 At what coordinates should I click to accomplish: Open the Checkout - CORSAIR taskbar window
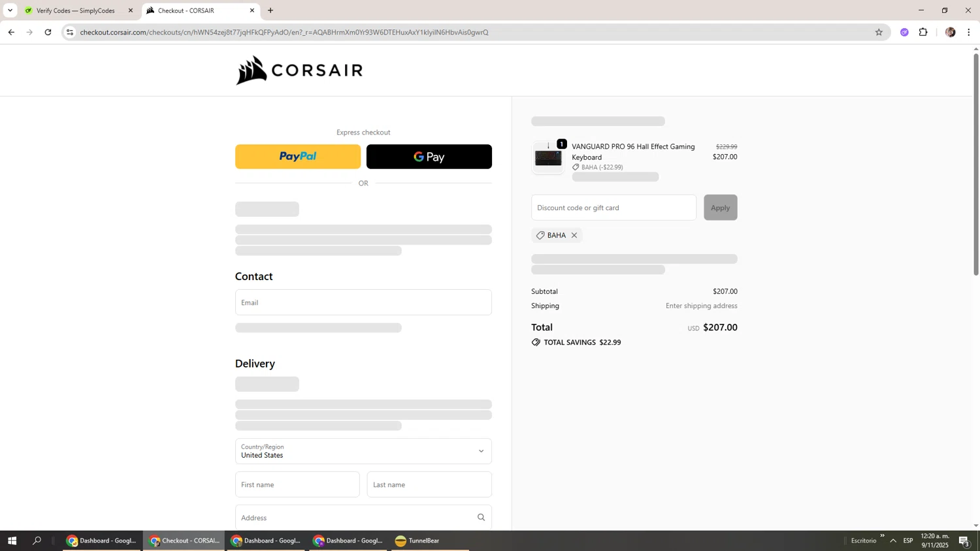[184, 541]
